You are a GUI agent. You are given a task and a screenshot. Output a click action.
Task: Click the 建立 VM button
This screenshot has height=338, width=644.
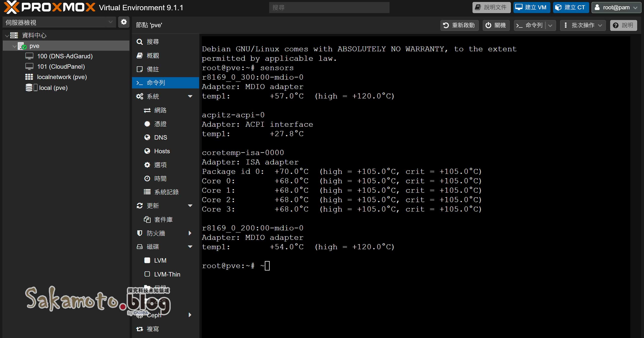tap(531, 8)
